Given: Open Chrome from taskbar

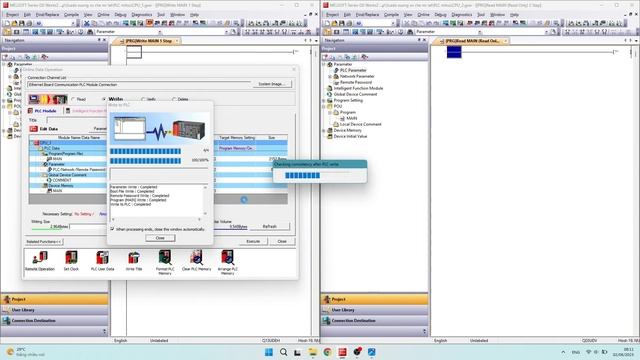Looking at the screenshot, I should [327, 352].
